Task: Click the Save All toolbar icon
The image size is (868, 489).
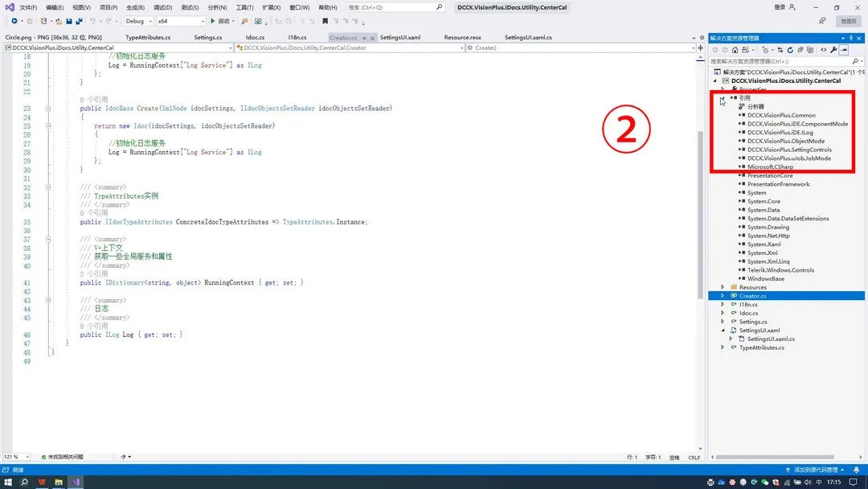Action: [x=79, y=21]
